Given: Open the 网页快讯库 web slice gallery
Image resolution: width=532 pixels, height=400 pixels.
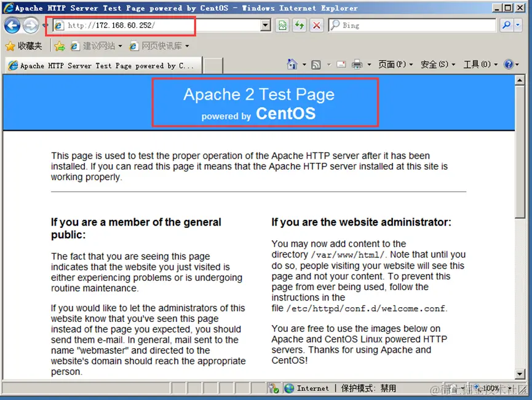Looking at the screenshot, I should [x=159, y=45].
